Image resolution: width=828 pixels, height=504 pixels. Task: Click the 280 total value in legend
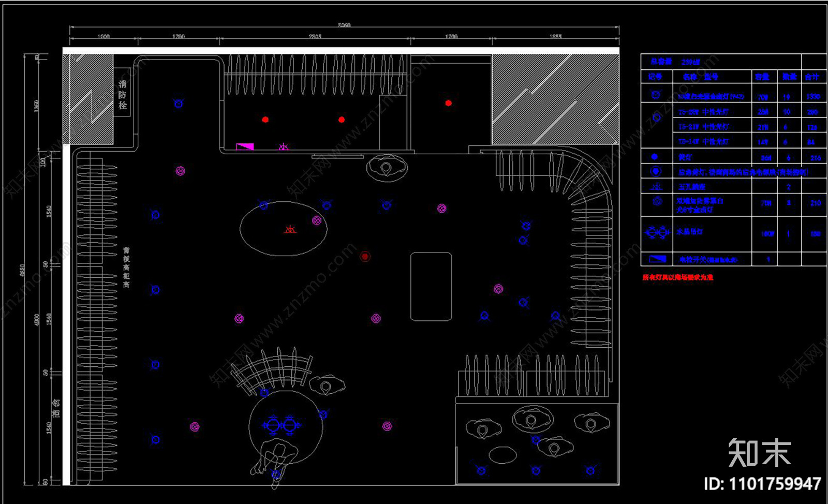[x=812, y=112]
